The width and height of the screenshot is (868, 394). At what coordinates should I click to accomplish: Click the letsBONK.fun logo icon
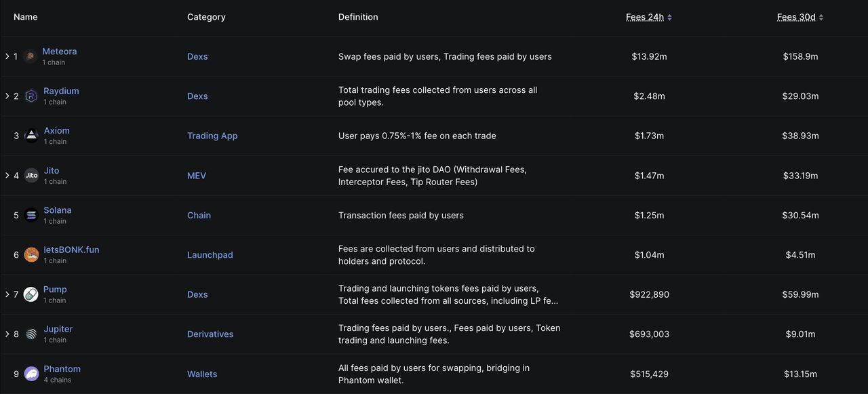[31, 255]
